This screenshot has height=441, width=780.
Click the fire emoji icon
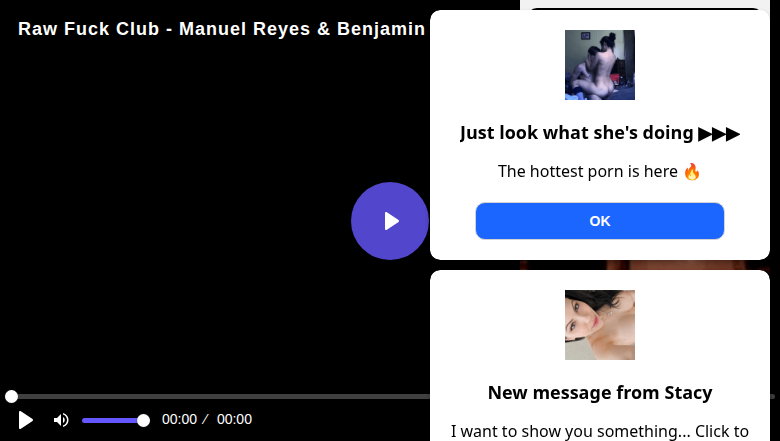click(x=692, y=171)
